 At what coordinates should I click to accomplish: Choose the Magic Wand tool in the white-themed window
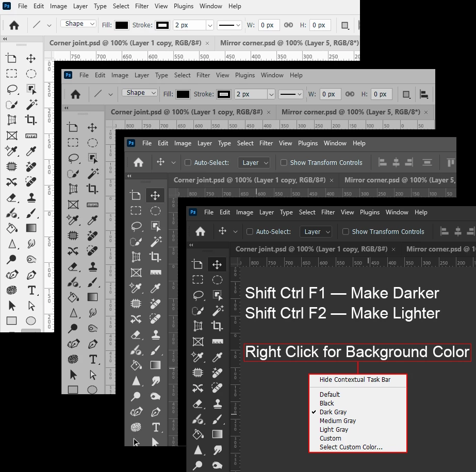(x=31, y=105)
